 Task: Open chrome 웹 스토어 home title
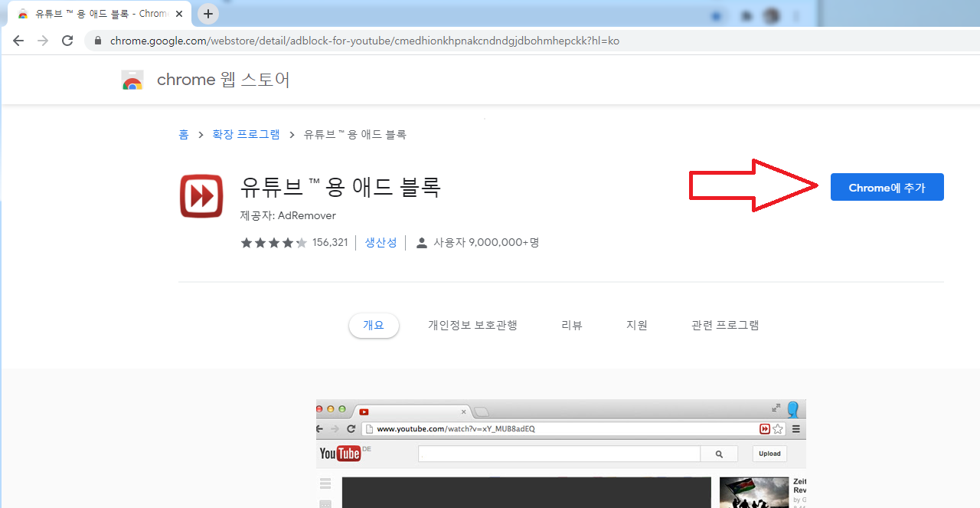[x=224, y=80]
